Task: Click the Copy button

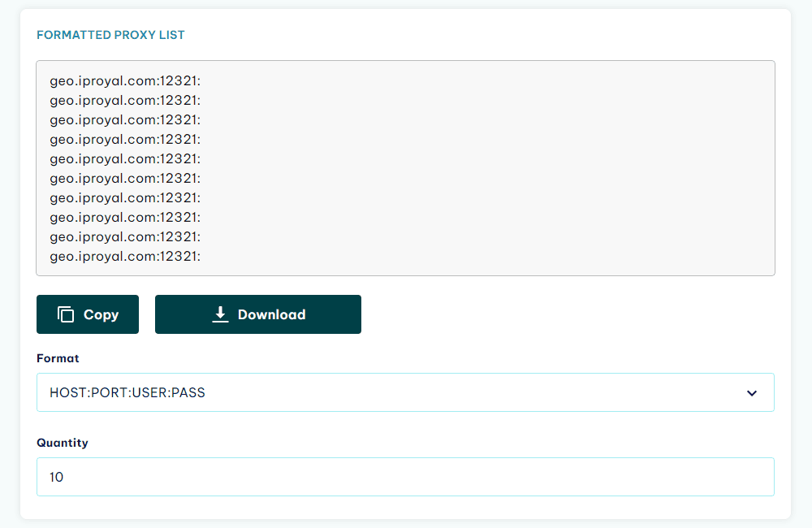Action: coord(88,314)
